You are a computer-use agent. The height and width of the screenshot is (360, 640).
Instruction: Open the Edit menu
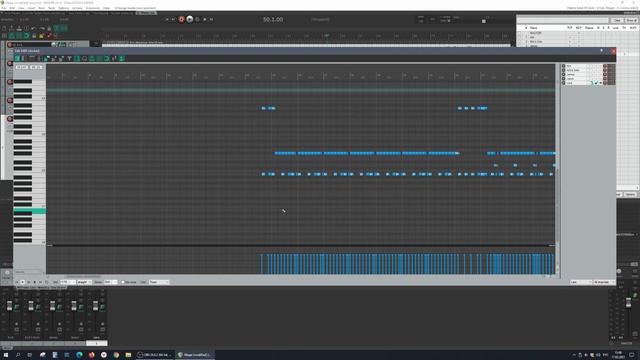12,8
